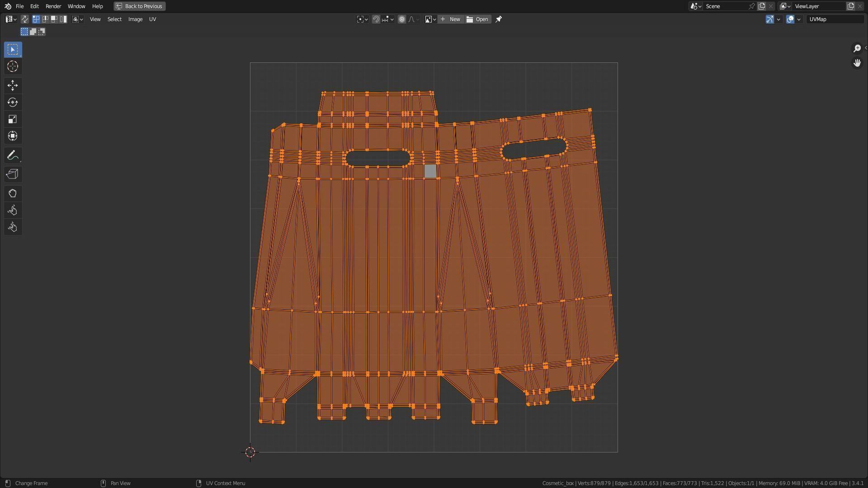Click the zoom magnifier icon

pyautogui.click(x=857, y=48)
